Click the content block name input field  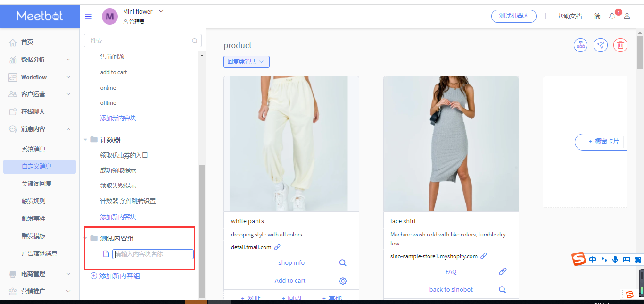point(153,254)
